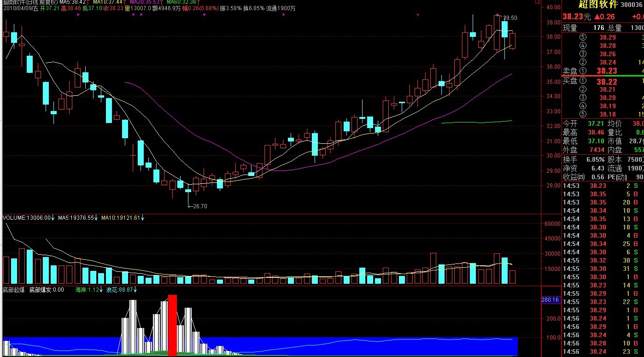The image size is (644, 357).
Task: Click the 底部起爆 indicator name
Action: (x=14, y=290)
